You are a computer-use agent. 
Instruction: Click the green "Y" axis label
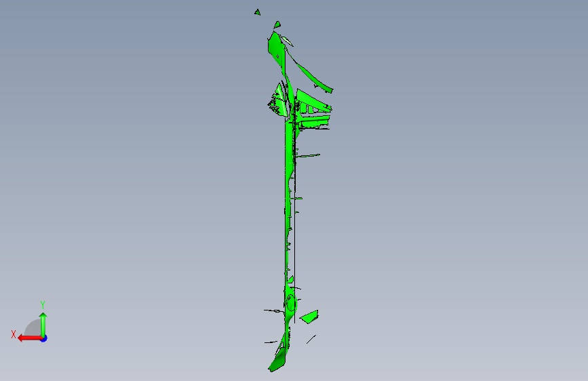point(43,305)
